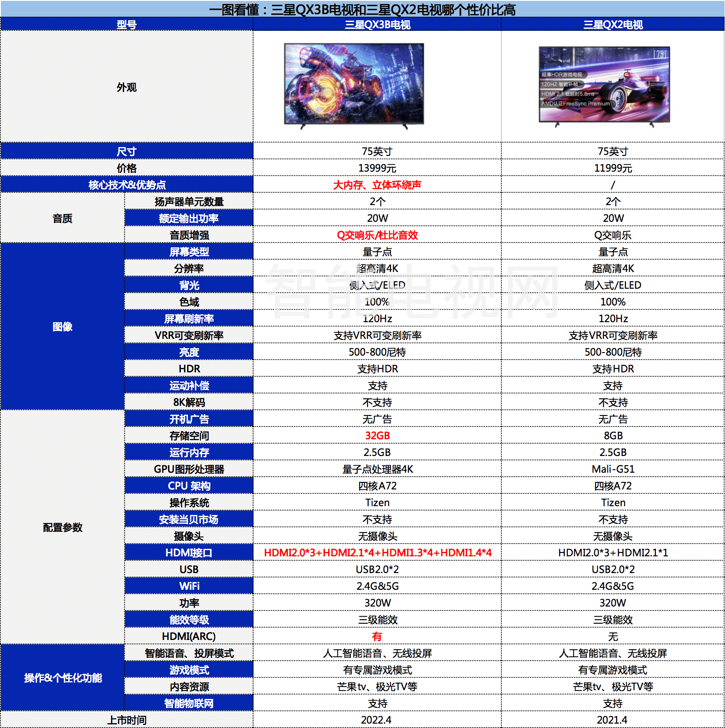Viewport: 725px width, 728px height.
Task: Select the 核心技术&优势点 row label
Action: click(127, 185)
